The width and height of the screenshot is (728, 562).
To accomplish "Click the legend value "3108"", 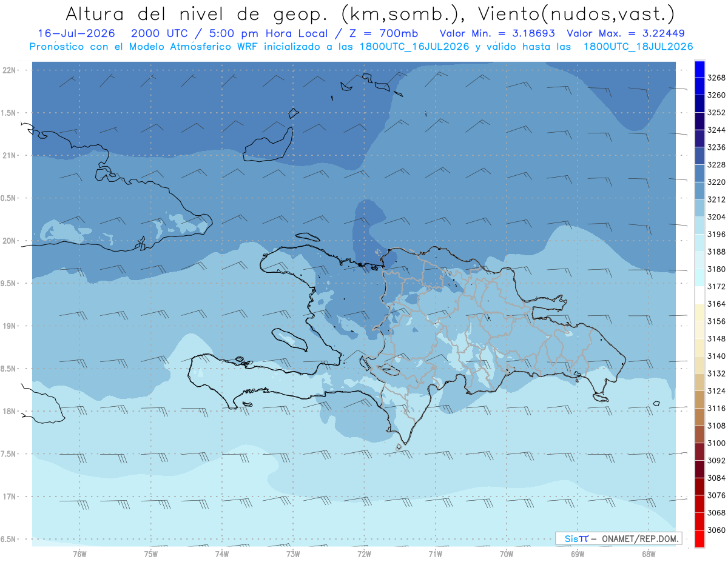I will 716,426.
